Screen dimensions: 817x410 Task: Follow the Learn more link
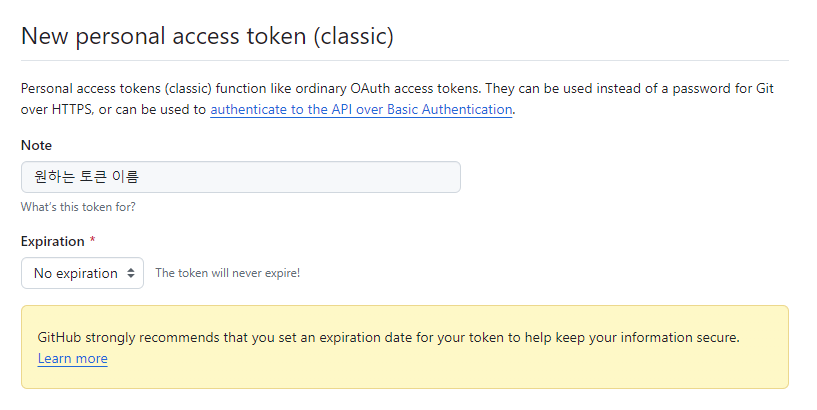(x=73, y=358)
